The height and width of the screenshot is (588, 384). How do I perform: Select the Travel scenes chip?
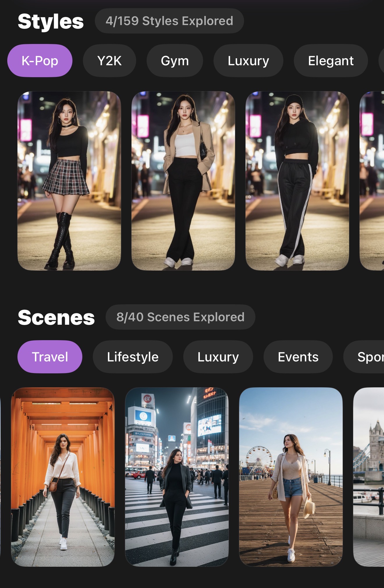coord(50,357)
